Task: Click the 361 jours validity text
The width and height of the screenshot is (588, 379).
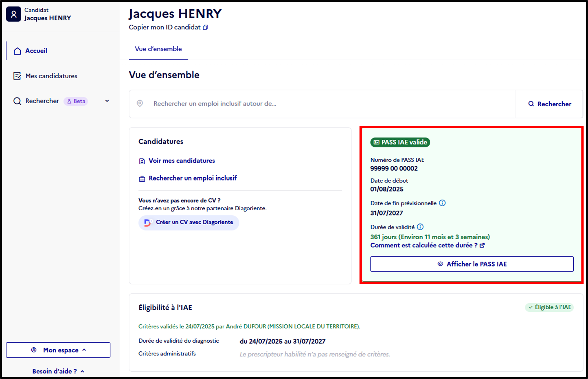Action: (x=430, y=237)
